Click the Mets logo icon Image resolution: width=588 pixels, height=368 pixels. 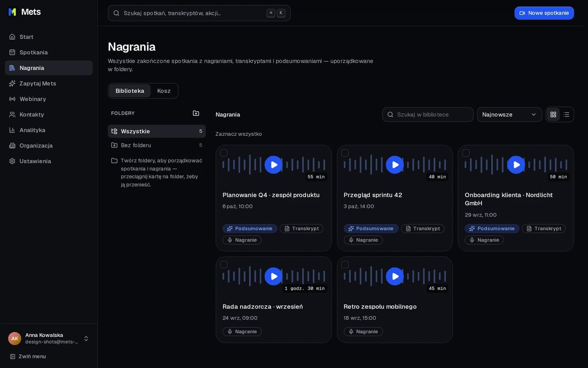tap(12, 12)
